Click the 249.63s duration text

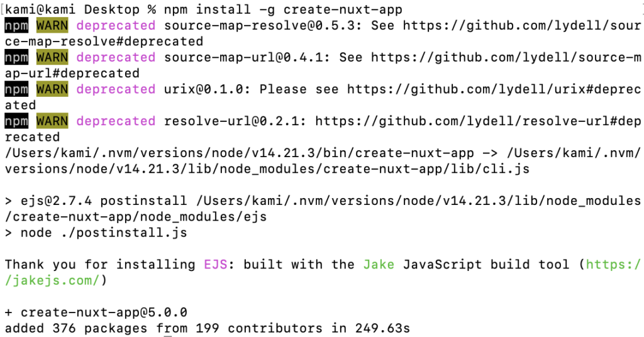(382, 328)
